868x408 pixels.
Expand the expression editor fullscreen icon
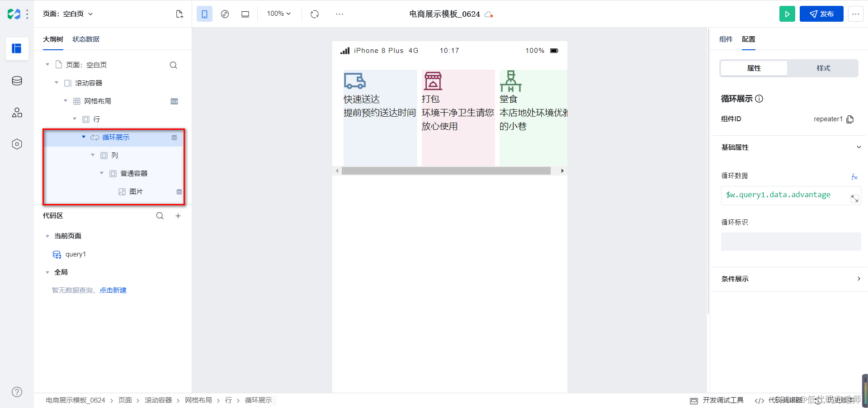click(x=854, y=199)
